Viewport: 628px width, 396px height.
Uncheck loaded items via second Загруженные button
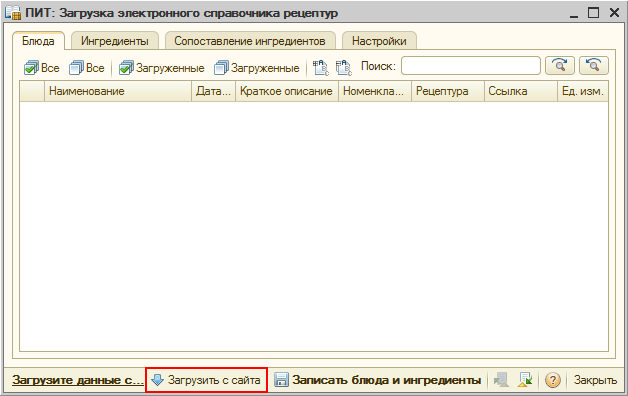tap(257, 68)
